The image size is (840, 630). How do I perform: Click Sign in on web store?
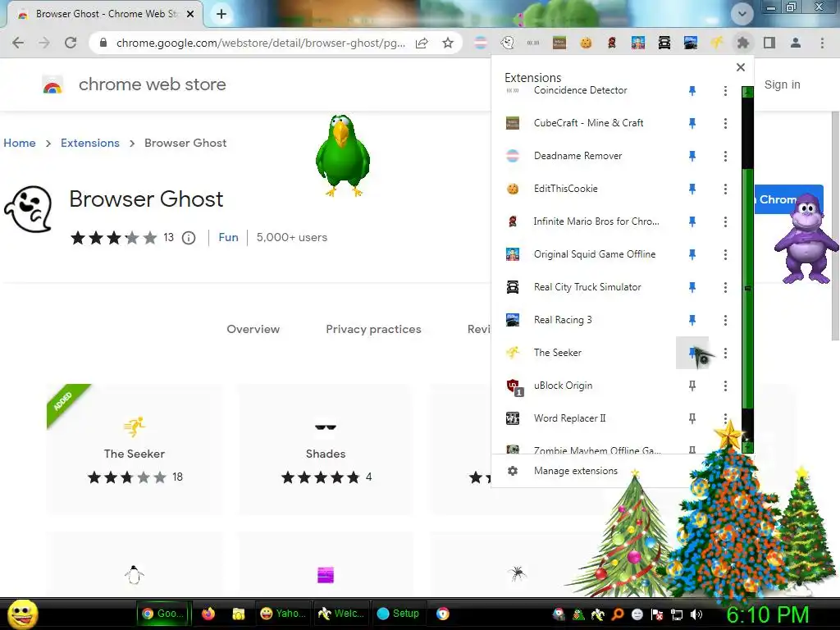click(782, 84)
